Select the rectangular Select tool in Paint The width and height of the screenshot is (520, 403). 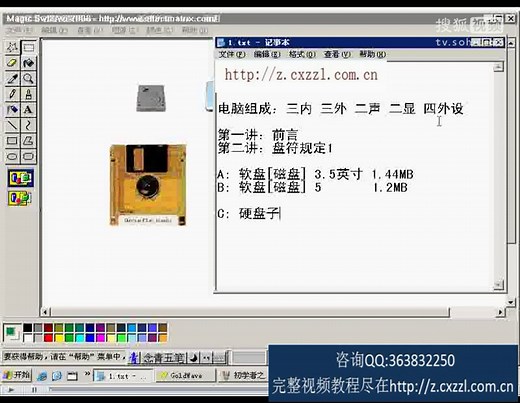29,47
